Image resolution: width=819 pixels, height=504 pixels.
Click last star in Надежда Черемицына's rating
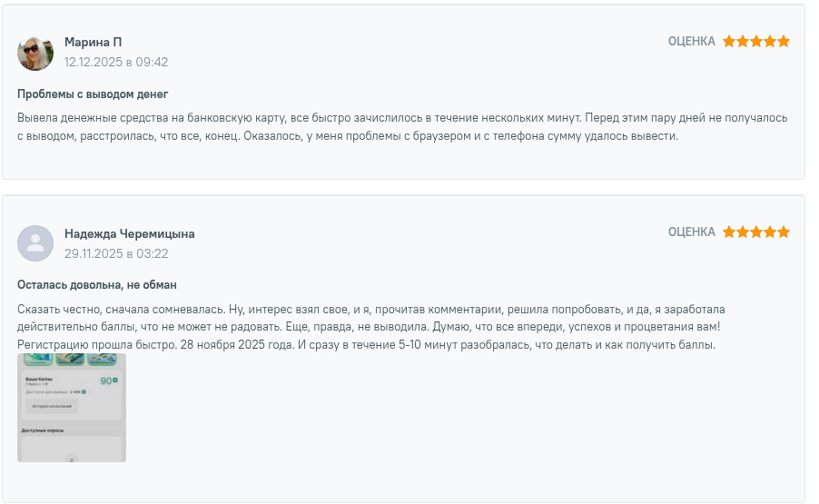click(x=784, y=232)
